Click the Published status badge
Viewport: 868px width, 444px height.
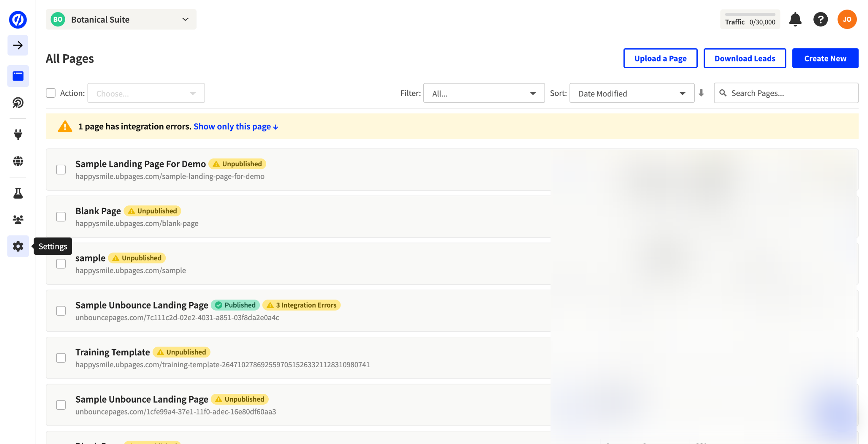coord(235,305)
